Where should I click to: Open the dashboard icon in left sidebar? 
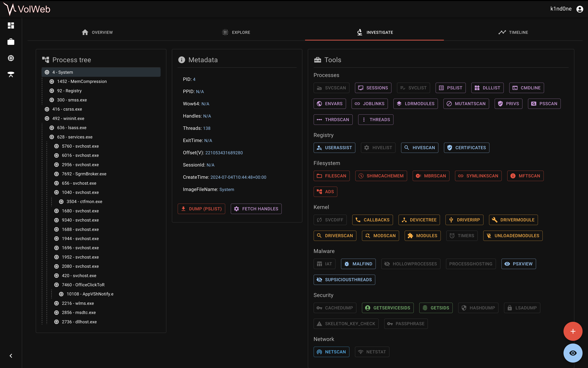[x=11, y=25]
